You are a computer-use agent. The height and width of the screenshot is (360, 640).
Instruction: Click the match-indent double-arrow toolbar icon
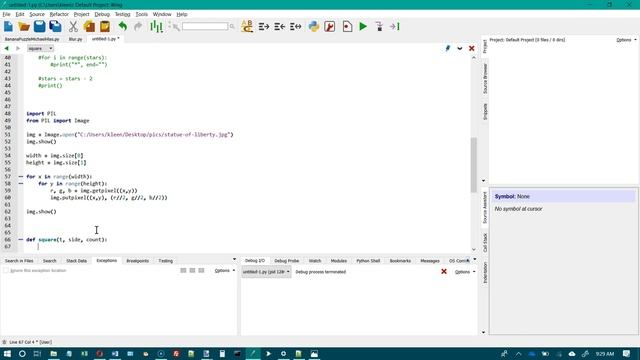click(x=296, y=27)
